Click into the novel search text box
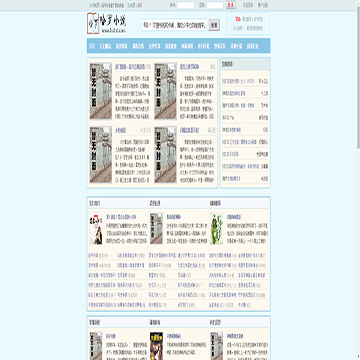 179,25
